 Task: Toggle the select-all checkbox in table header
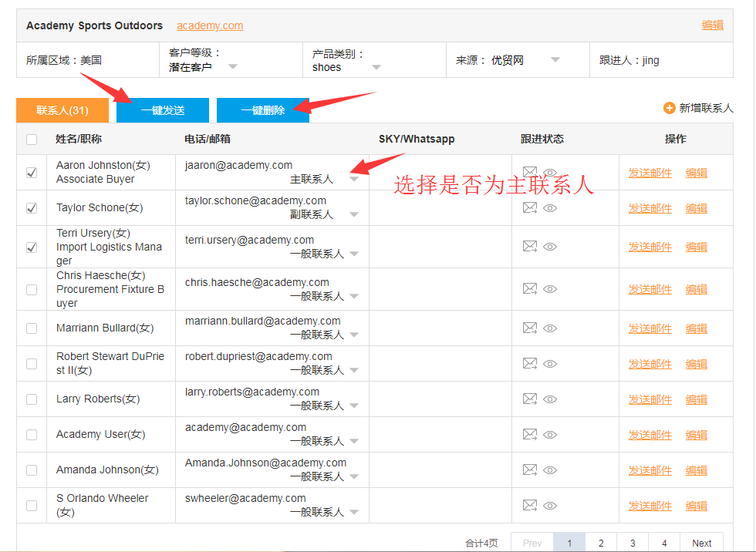[32, 140]
